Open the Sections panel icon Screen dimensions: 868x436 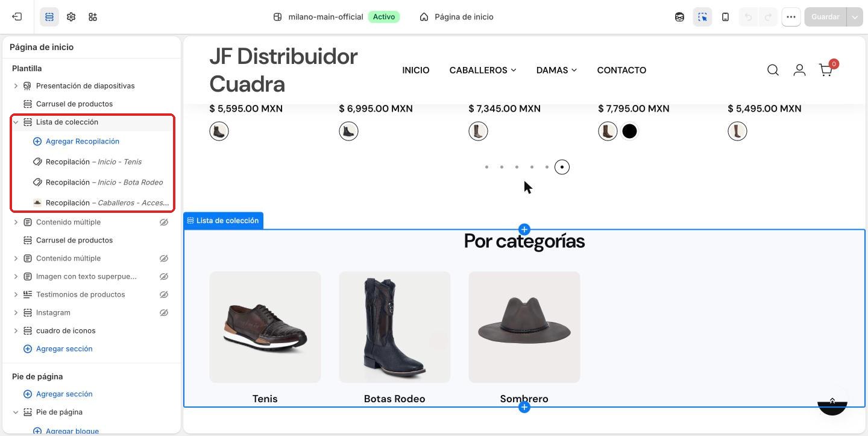(x=49, y=17)
